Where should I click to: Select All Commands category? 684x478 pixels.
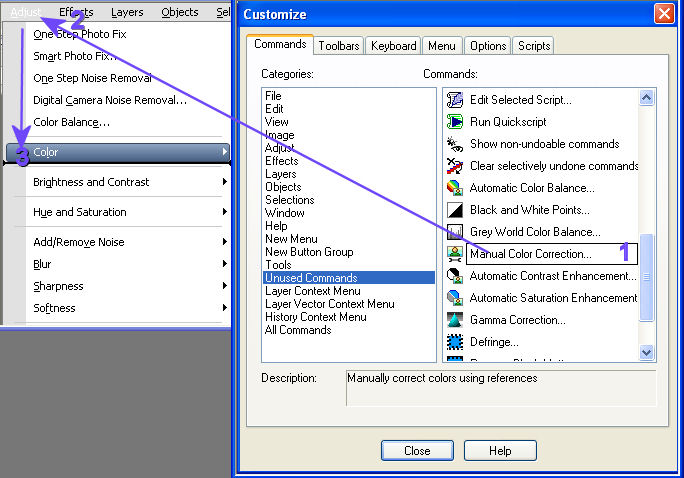[x=298, y=330]
